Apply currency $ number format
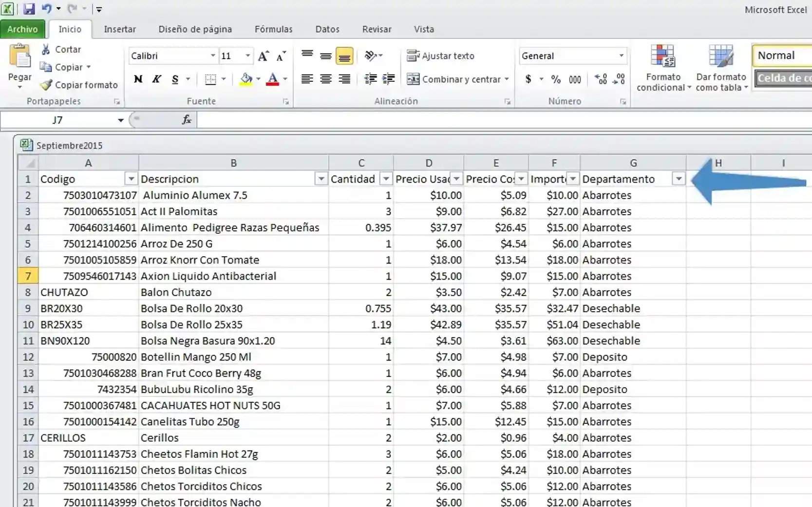This screenshot has height=507, width=812. tap(529, 79)
